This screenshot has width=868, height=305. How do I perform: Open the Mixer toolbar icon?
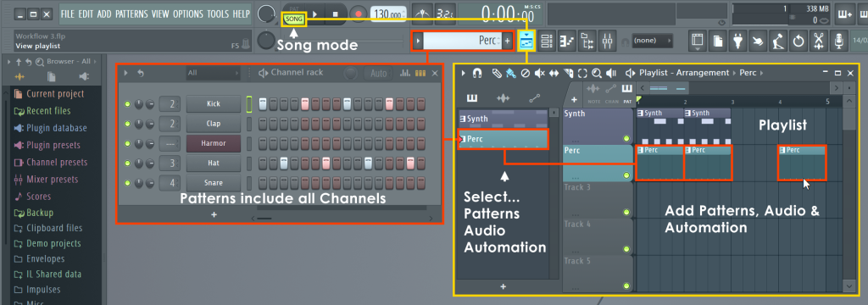(x=608, y=41)
